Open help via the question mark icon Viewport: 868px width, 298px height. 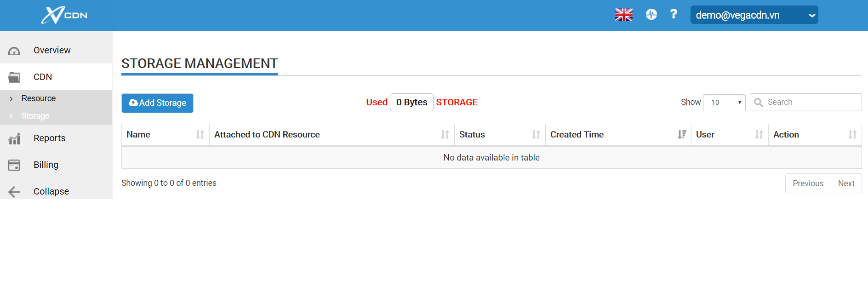click(674, 14)
